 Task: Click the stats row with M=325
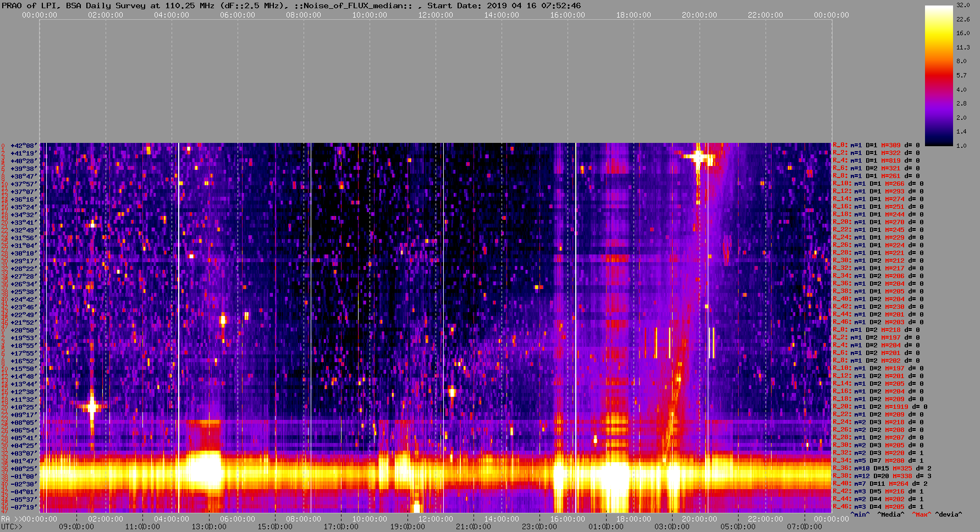point(882,469)
